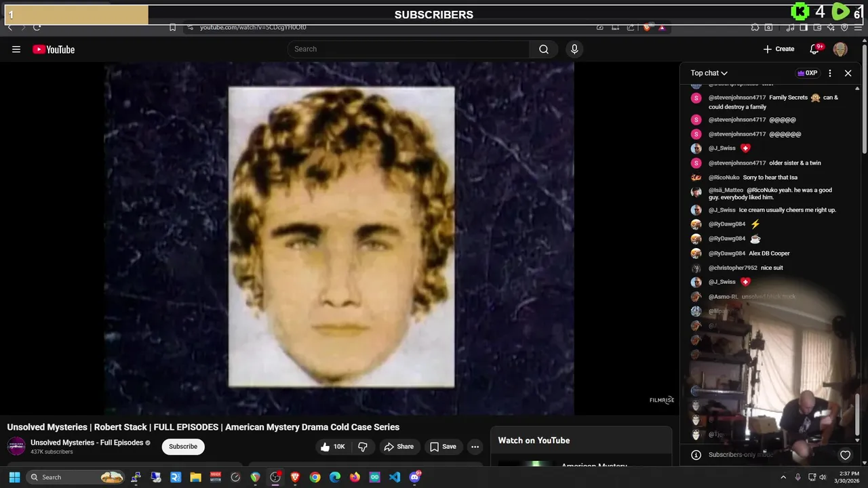Open the Unsolved Mysteries - Full Episodes channel link
Image resolution: width=868 pixels, height=488 pixels.
[x=87, y=443]
